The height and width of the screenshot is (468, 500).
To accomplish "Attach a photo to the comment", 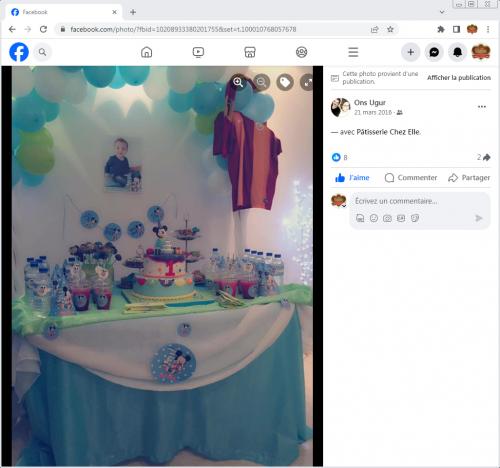I will point(387,218).
